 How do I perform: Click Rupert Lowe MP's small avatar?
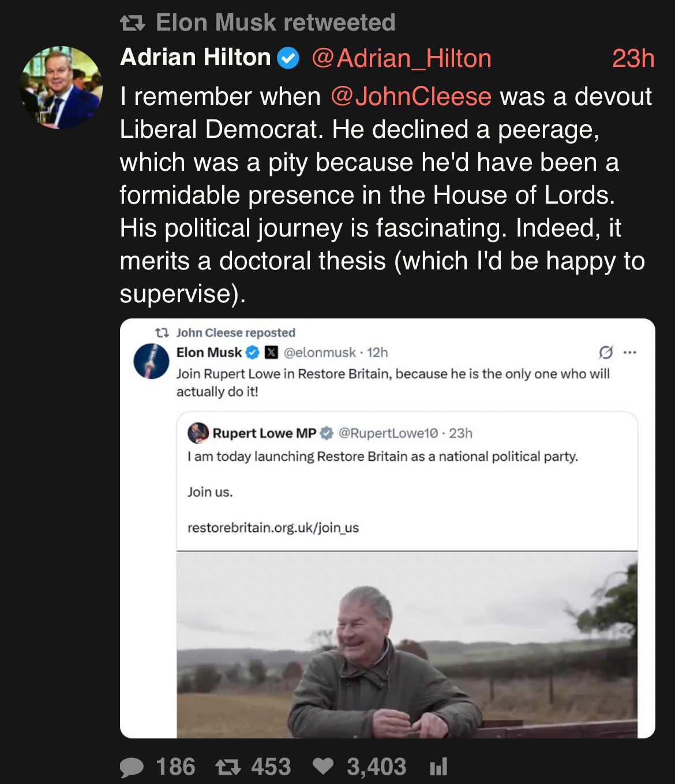point(198,433)
